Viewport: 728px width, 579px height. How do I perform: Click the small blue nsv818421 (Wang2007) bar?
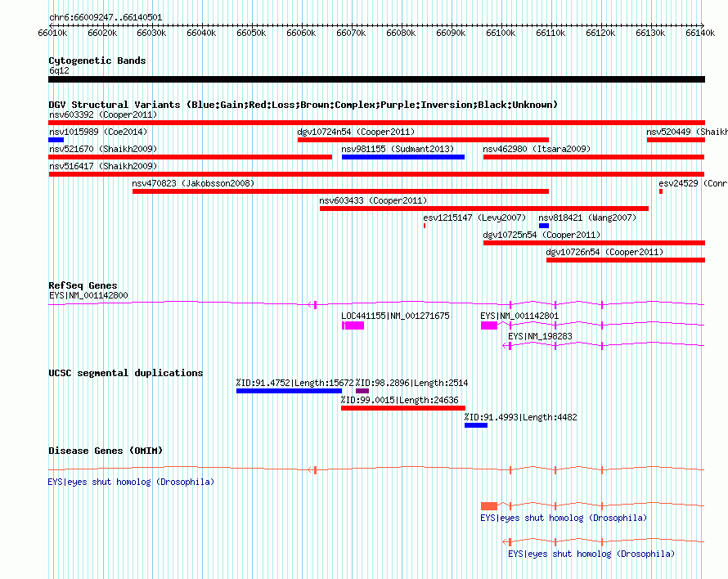click(x=544, y=226)
